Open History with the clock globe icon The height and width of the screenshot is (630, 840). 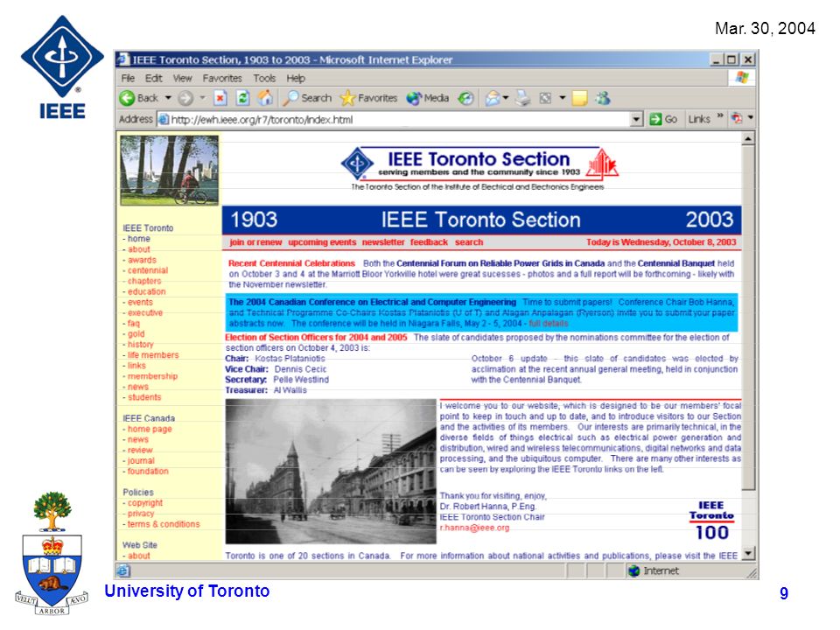(x=466, y=98)
